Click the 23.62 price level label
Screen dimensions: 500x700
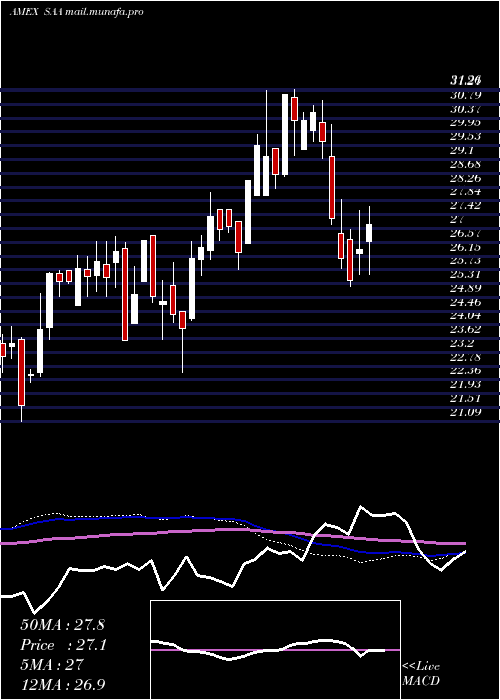tap(465, 330)
